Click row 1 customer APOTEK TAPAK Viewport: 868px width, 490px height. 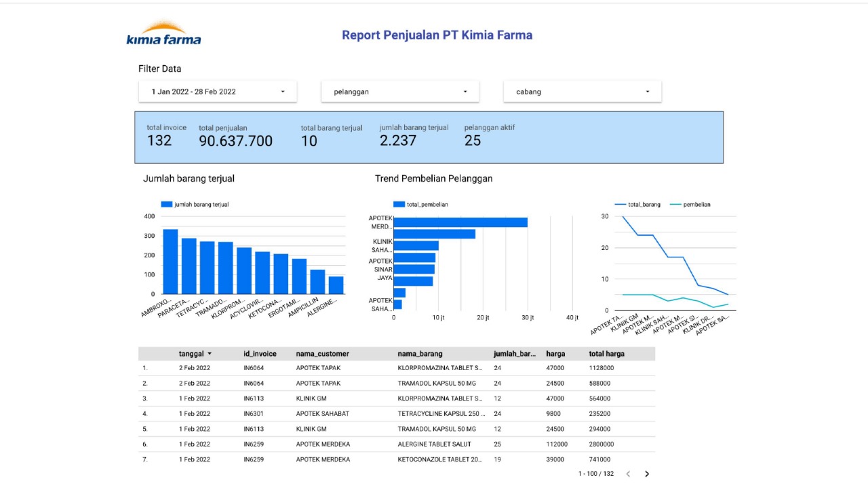(x=318, y=368)
